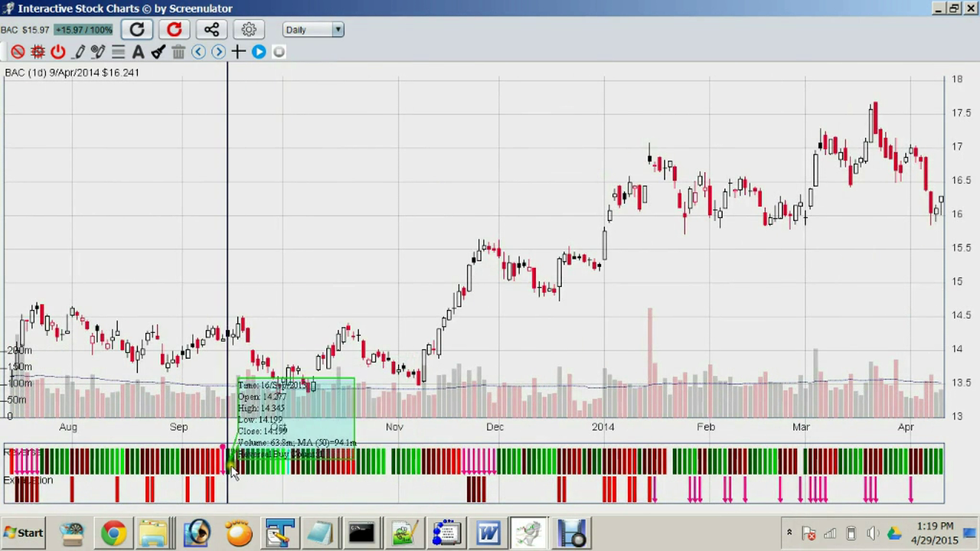The width and height of the screenshot is (980, 551).
Task: Click the black reload chart icon
Action: 136,29
